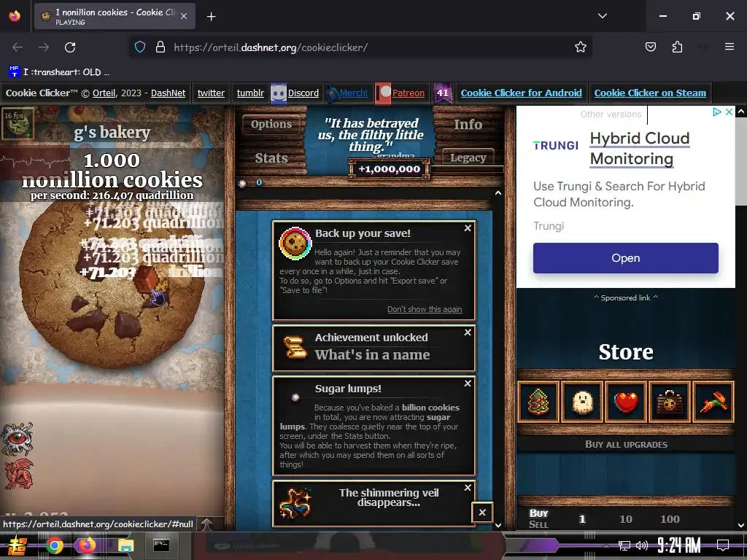Open the Info menu
747x560 pixels.
tap(468, 124)
